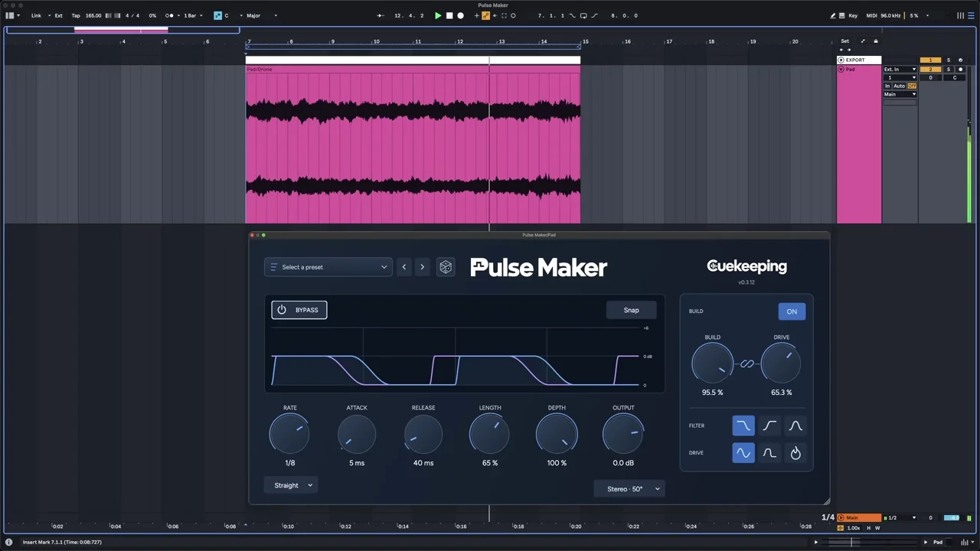
Task: Open the Select a preset dropdown
Action: (x=328, y=267)
